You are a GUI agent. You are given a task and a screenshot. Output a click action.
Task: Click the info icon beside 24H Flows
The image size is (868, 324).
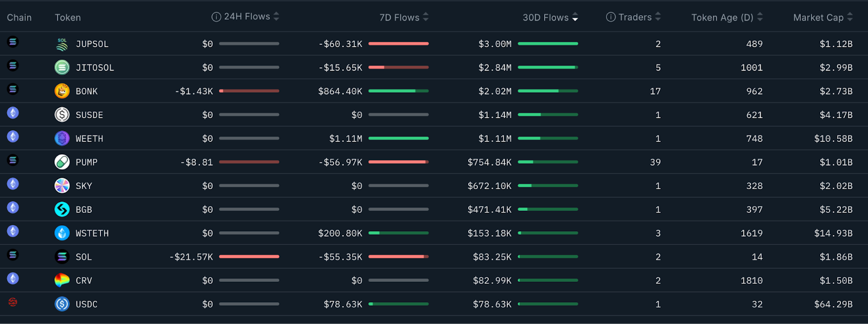click(x=216, y=17)
